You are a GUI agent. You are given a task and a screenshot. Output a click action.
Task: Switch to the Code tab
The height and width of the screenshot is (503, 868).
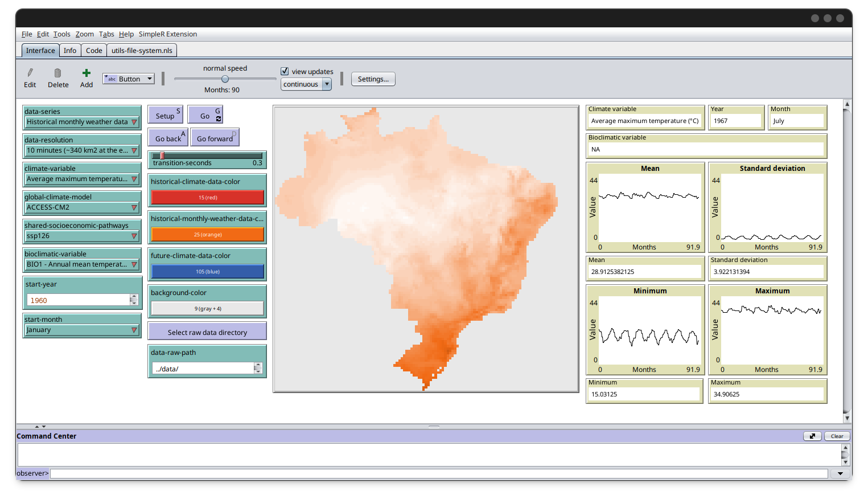tap(94, 51)
